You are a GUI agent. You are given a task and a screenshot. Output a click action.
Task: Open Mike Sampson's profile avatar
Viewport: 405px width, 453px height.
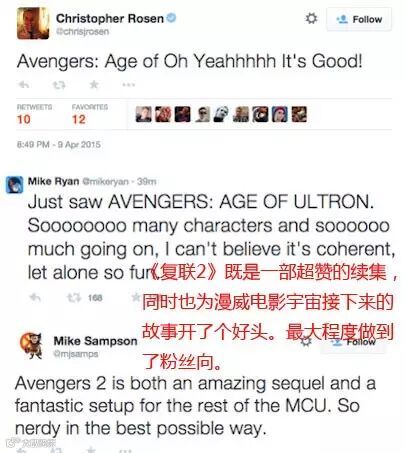point(31,345)
